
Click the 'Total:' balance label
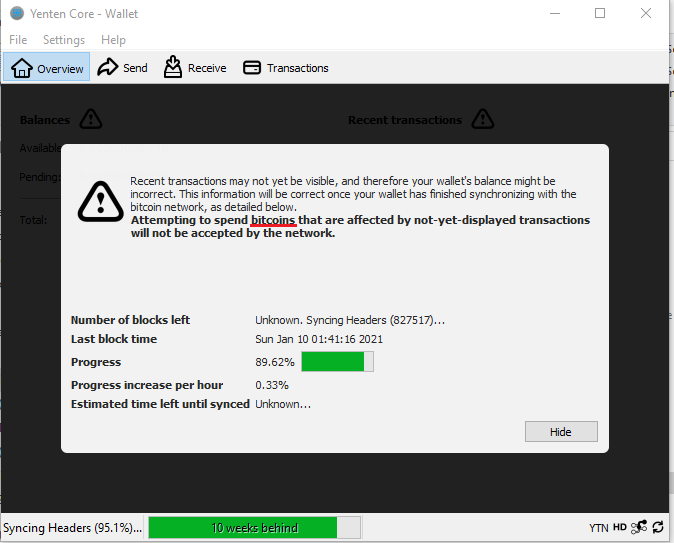(34, 220)
